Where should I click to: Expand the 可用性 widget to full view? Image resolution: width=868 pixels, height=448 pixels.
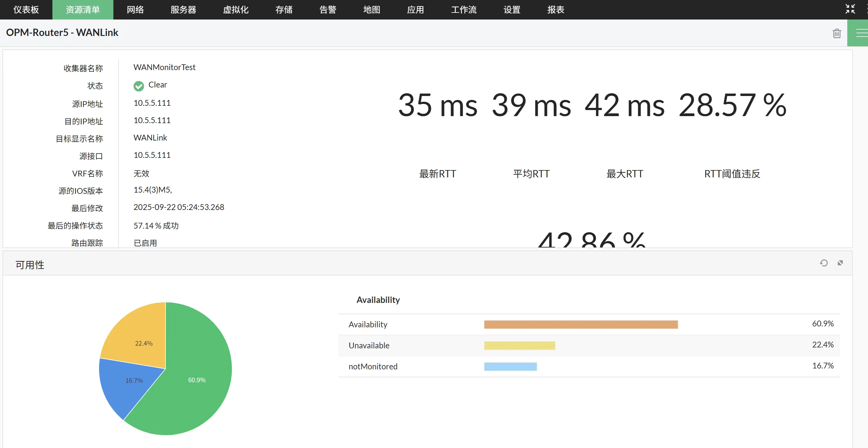[840, 263]
